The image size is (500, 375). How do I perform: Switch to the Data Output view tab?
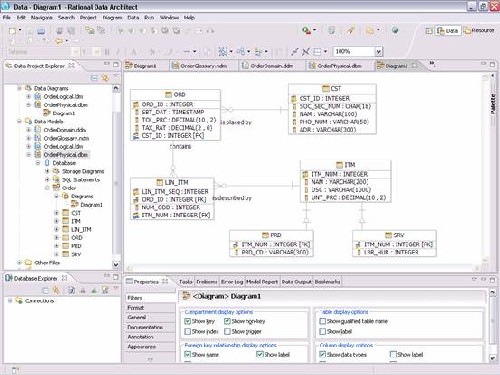coord(296,282)
